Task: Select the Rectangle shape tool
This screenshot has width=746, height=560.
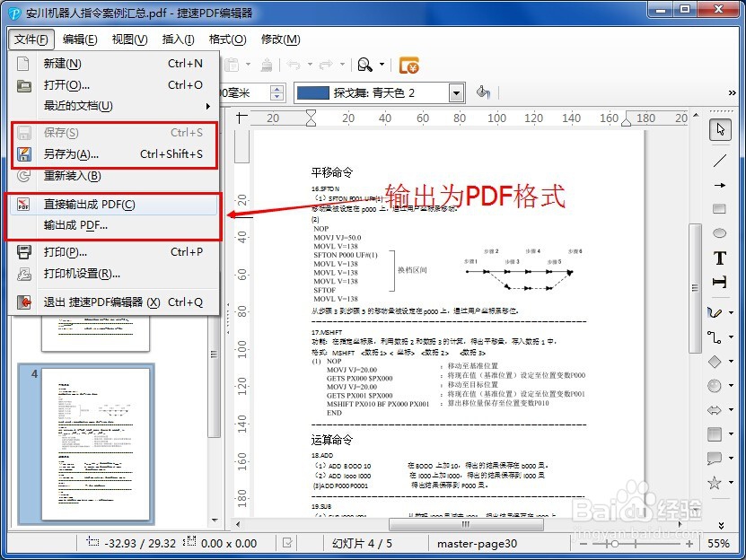Action: click(719, 209)
